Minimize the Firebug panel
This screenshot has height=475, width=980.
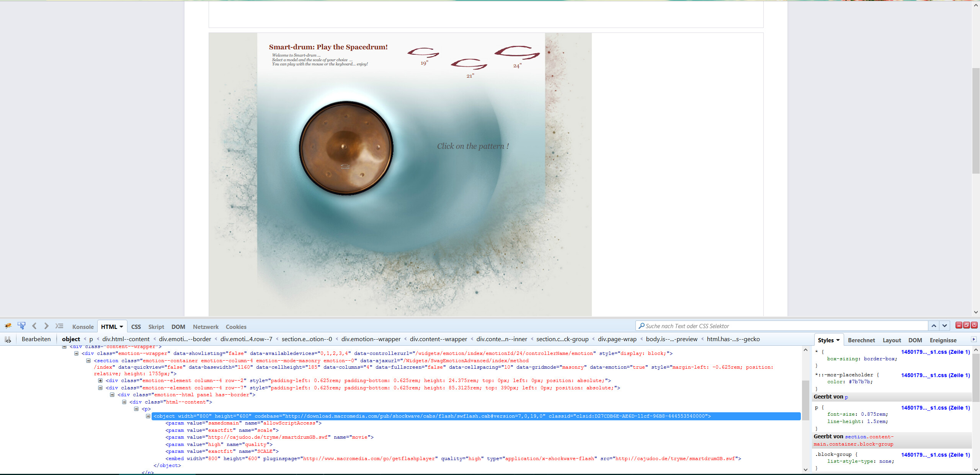coord(959,325)
